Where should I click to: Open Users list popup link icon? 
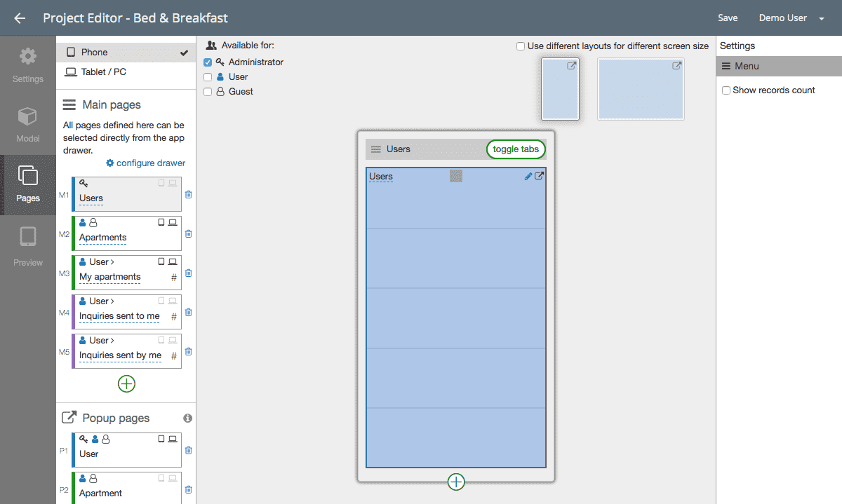(x=540, y=177)
